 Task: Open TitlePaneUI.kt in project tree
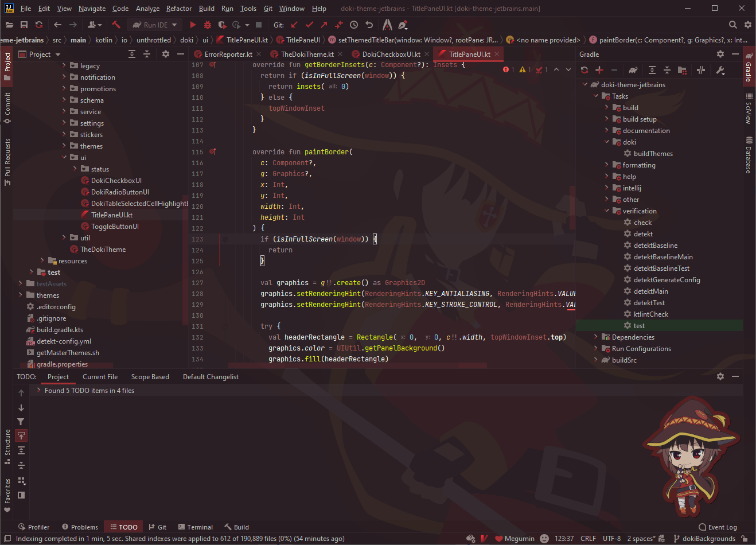pyautogui.click(x=112, y=215)
